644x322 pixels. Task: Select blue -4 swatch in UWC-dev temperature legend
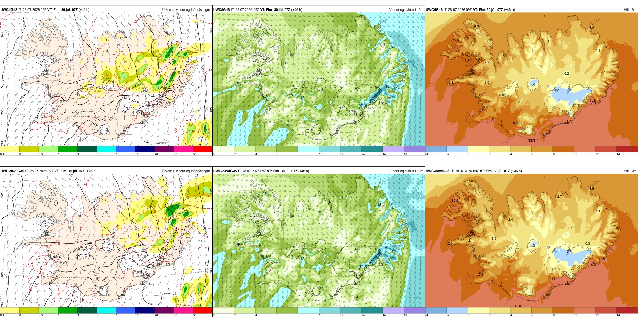436,310
